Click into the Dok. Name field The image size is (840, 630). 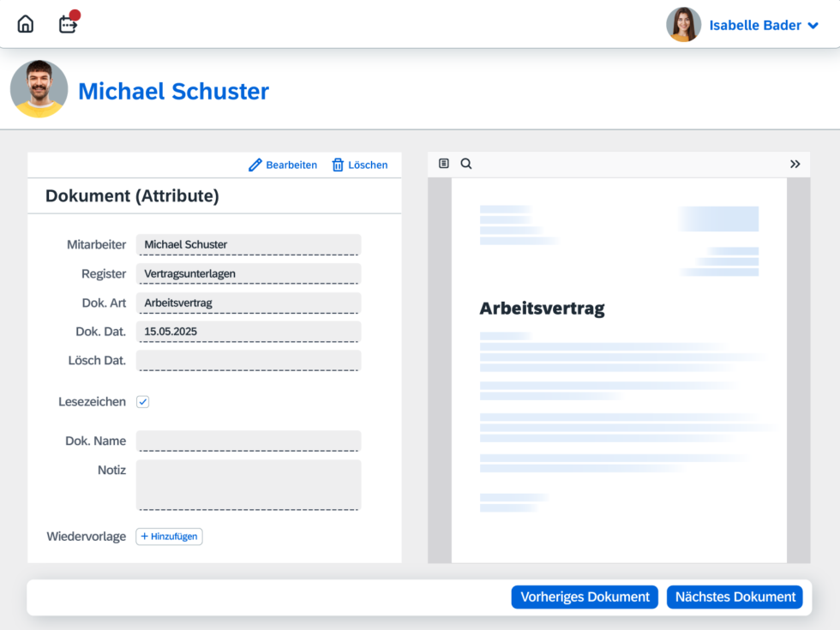249,441
